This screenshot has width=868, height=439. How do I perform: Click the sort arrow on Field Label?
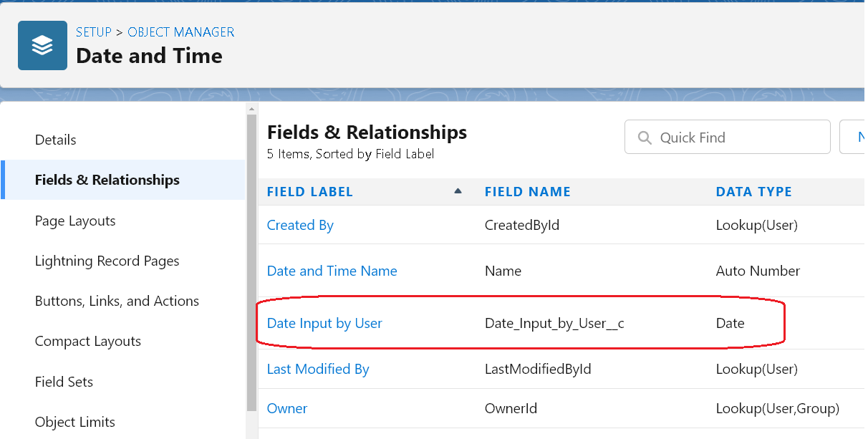458,191
